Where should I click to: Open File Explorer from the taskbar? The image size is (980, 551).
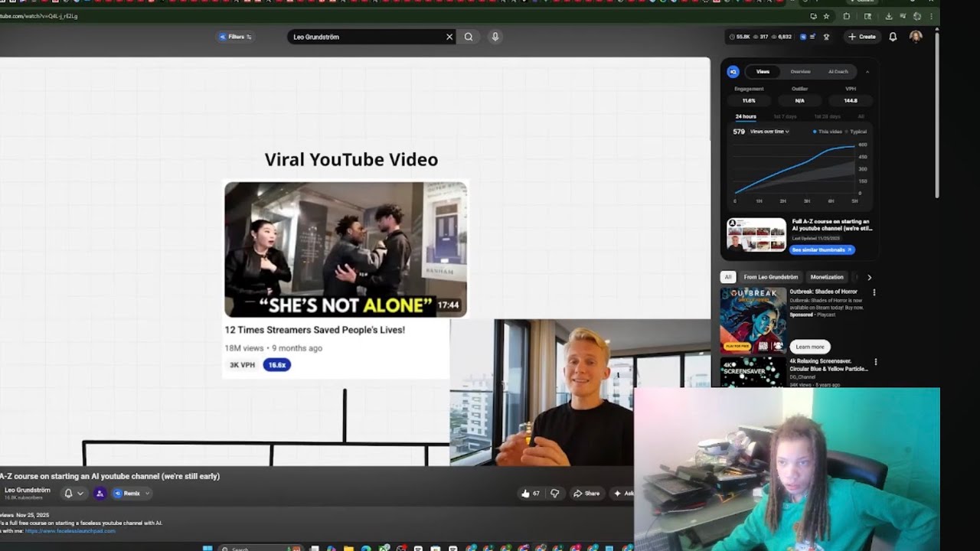[349, 548]
